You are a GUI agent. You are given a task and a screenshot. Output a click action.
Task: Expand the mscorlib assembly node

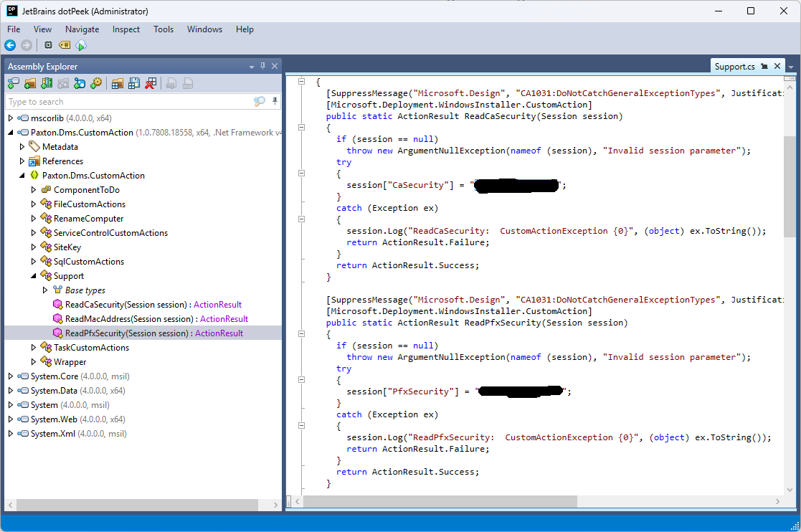pyautogui.click(x=11, y=118)
